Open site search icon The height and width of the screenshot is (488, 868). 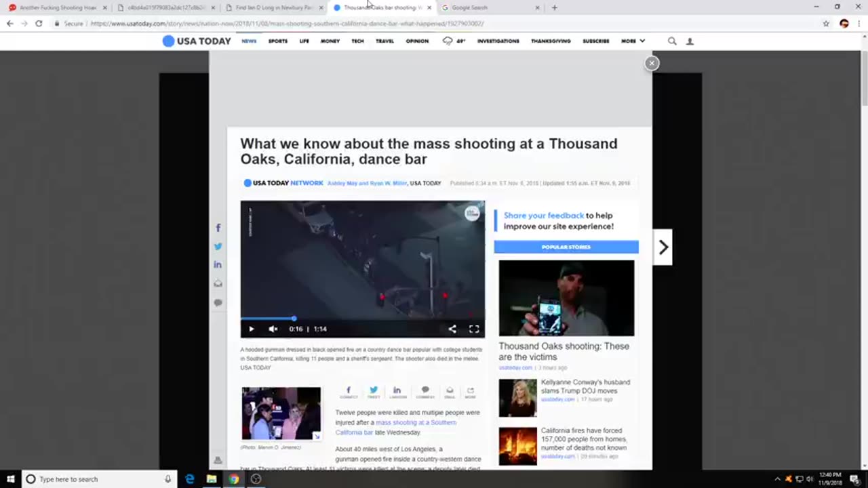pyautogui.click(x=672, y=41)
